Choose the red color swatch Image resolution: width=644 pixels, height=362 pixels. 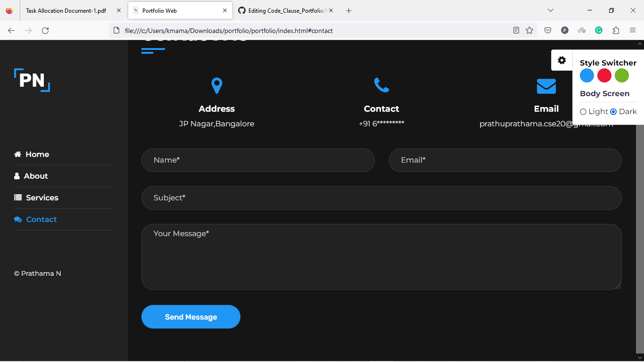click(604, 75)
